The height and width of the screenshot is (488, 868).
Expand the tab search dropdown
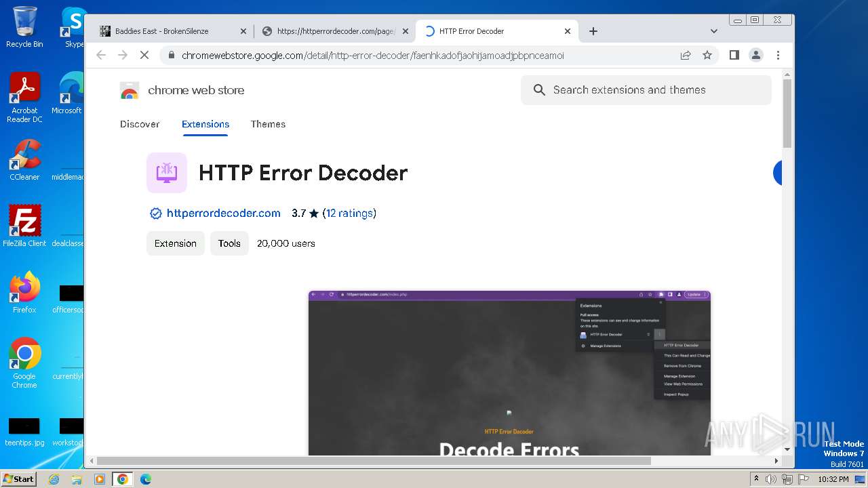pyautogui.click(x=713, y=31)
